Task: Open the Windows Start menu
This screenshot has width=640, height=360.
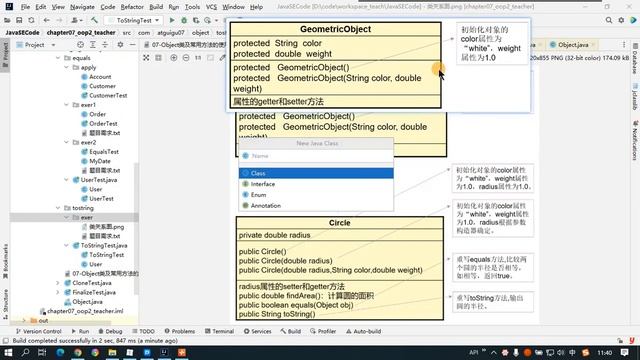Action: (8, 352)
